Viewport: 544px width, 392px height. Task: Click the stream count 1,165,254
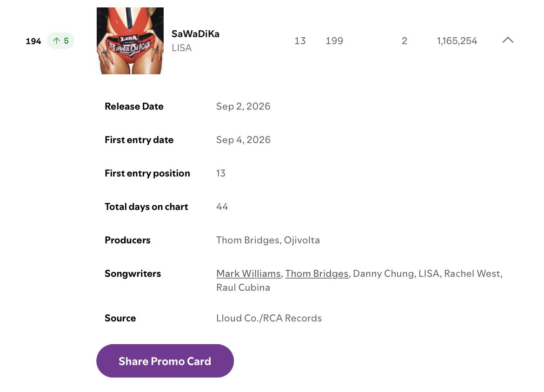pos(457,41)
